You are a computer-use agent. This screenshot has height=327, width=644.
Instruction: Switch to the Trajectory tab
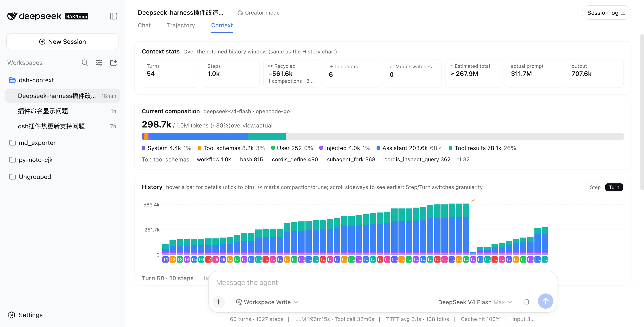(x=181, y=25)
